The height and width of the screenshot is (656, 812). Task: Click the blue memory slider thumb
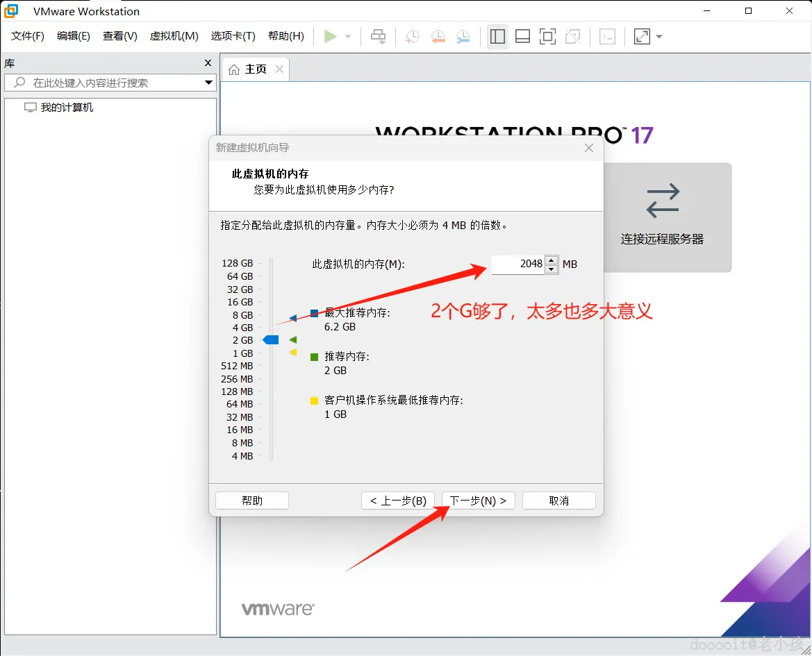pos(271,340)
